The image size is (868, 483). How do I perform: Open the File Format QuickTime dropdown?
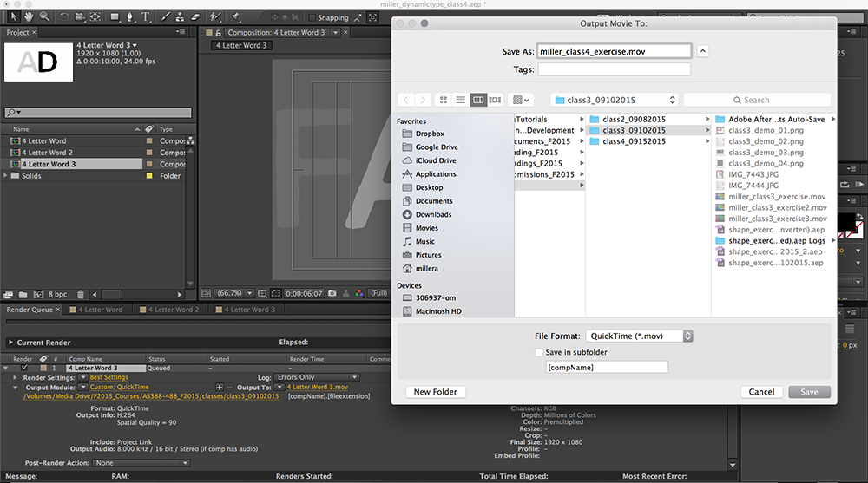point(640,336)
